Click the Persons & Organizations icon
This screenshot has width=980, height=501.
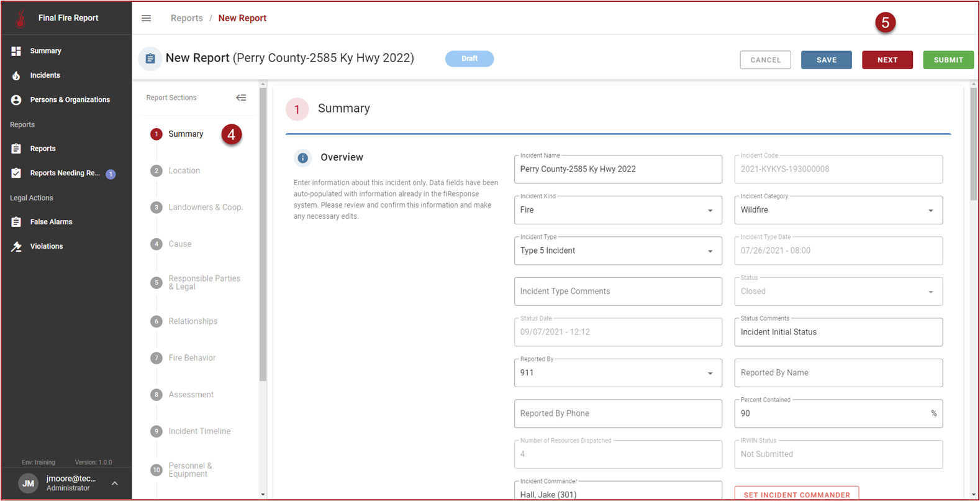pyautogui.click(x=16, y=99)
